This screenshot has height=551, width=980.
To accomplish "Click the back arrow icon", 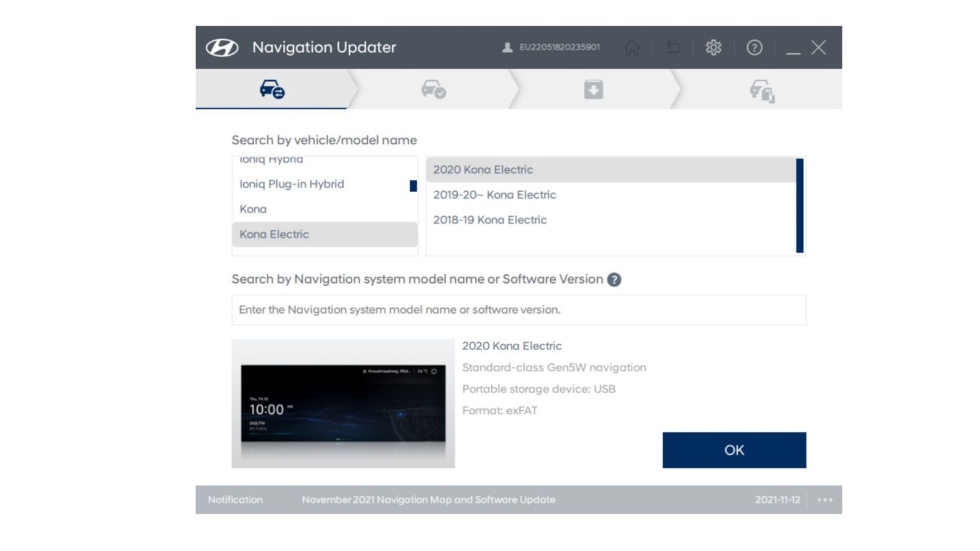I will [673, 47].
